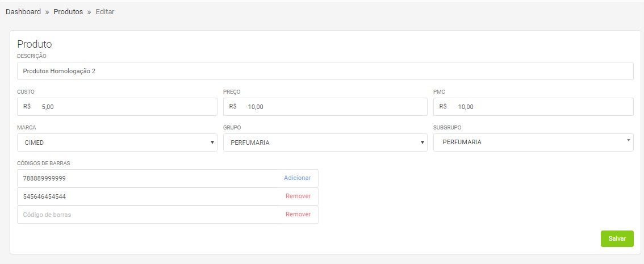Save the product with Salvar
Viewport: 644px width, 264px height.
click(x=617, y=239)
